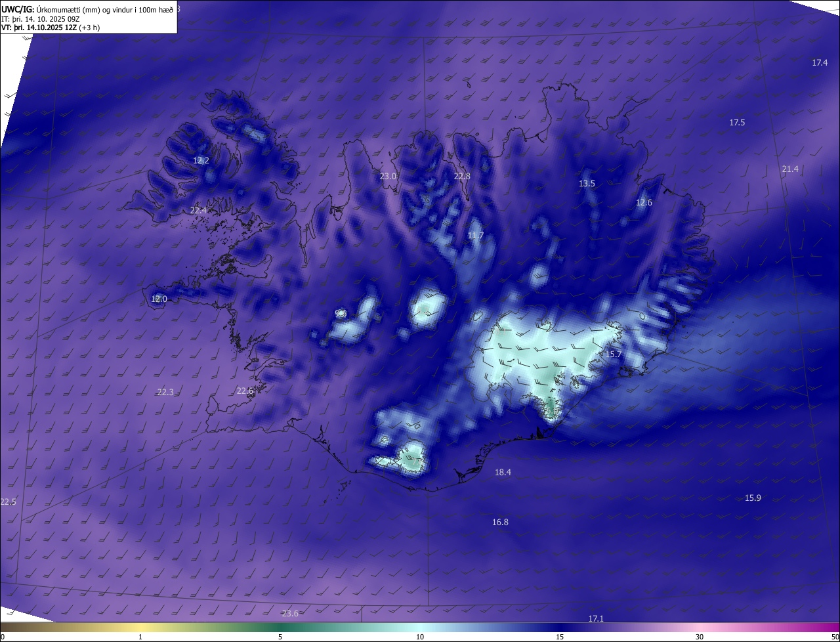Image resolution: width=840 pixels, height=642 pixels.
Task: Click the VT 12Z (+3 h) valid time text
Action: click(x=51, y=28)
